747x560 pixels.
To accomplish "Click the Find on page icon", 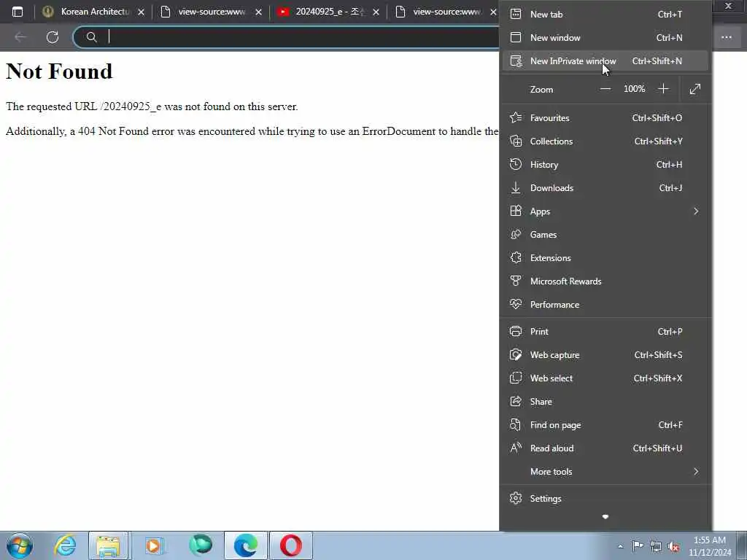I will point(516,425).
